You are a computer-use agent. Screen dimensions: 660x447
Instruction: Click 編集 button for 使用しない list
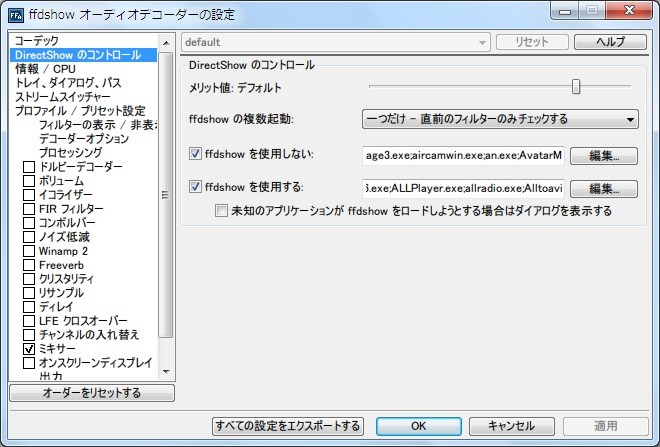pyautogui.click(x=604, y=156)
